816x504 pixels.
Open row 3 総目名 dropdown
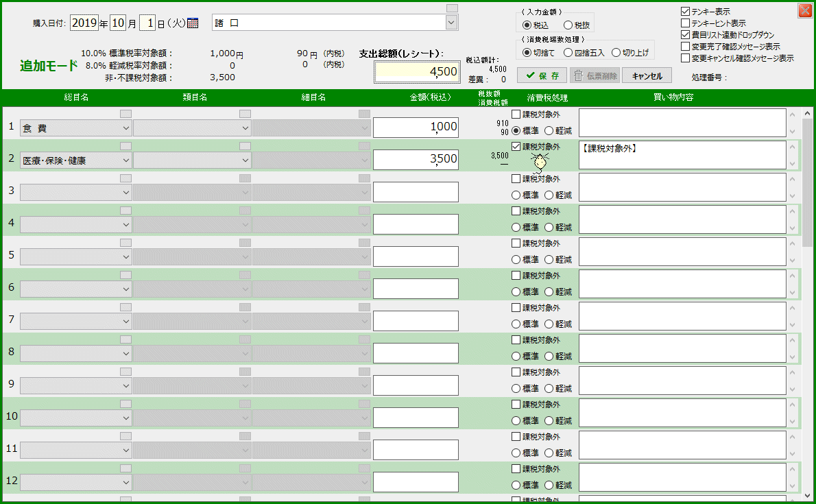point(75,193)
